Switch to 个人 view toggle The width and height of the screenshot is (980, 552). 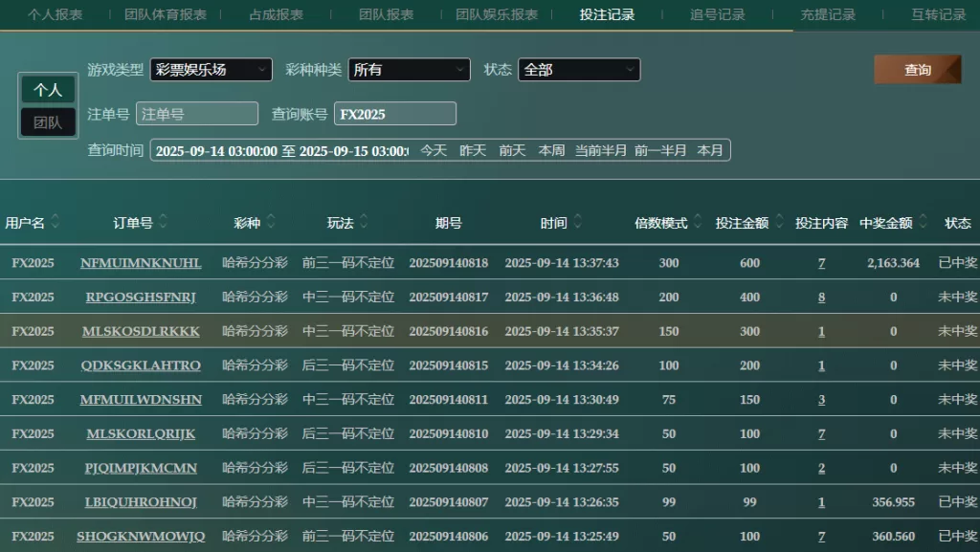[x=48, y=90]
